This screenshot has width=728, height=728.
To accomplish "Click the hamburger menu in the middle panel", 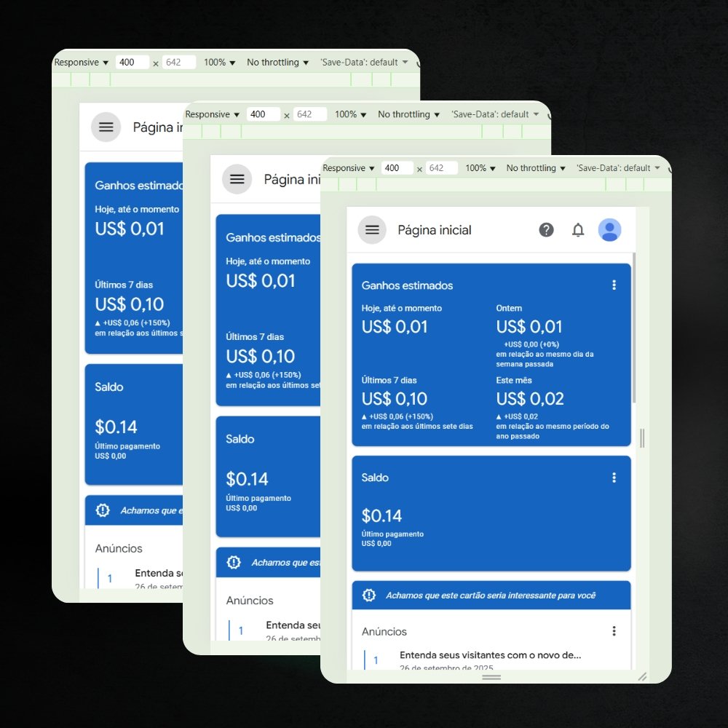I will pyautogui.click(x=237, y=179).
